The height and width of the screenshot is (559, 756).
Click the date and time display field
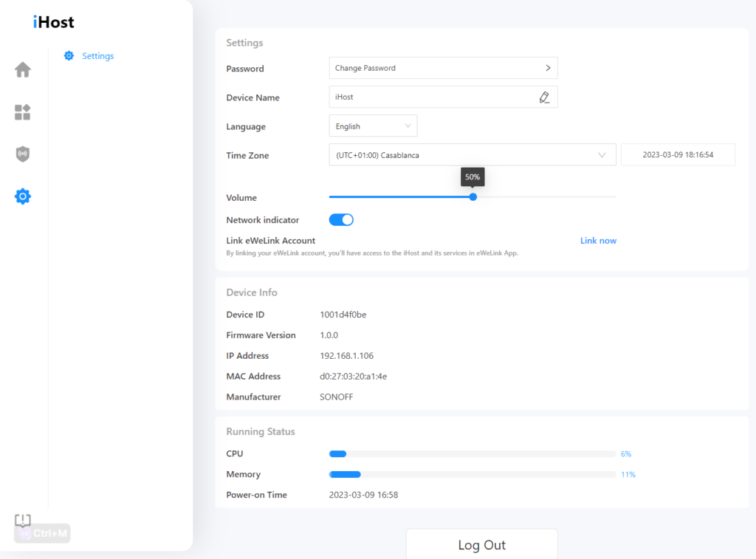(x=678, y=154)
